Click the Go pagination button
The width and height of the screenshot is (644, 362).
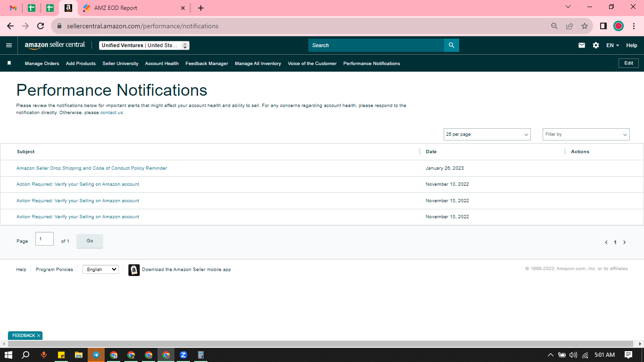pyautogui.click(x=90, y=241)
